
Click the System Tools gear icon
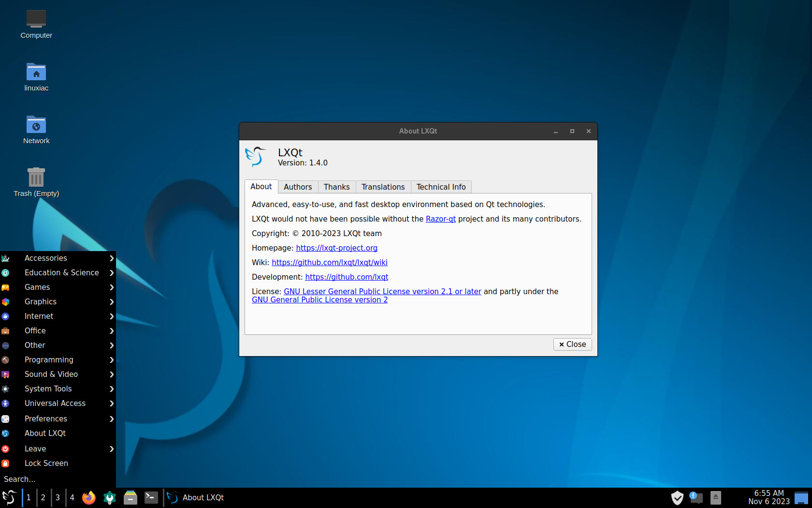[x=6, y=389]
